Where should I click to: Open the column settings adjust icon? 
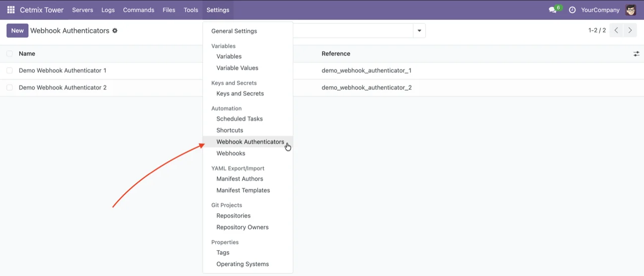[636, 53]
